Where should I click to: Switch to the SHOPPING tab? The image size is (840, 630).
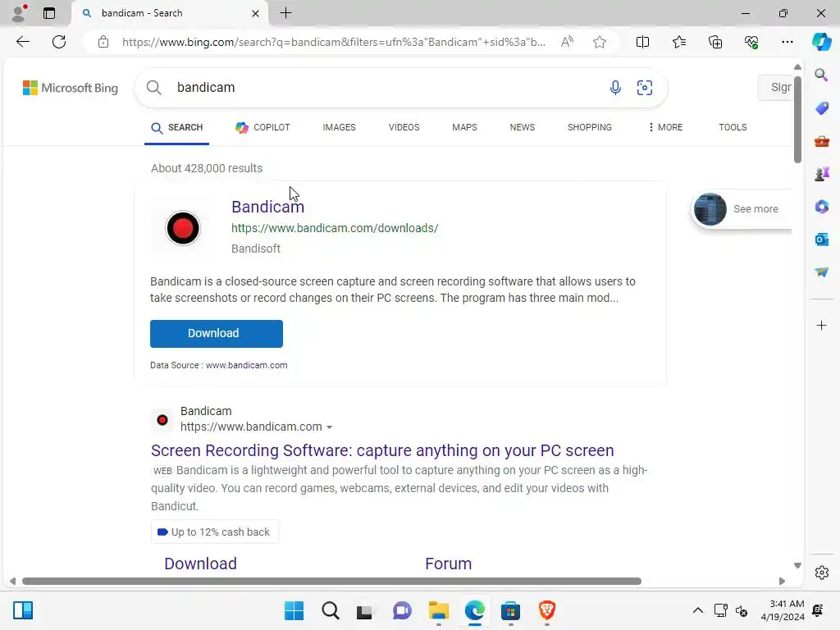coord(589,127)
